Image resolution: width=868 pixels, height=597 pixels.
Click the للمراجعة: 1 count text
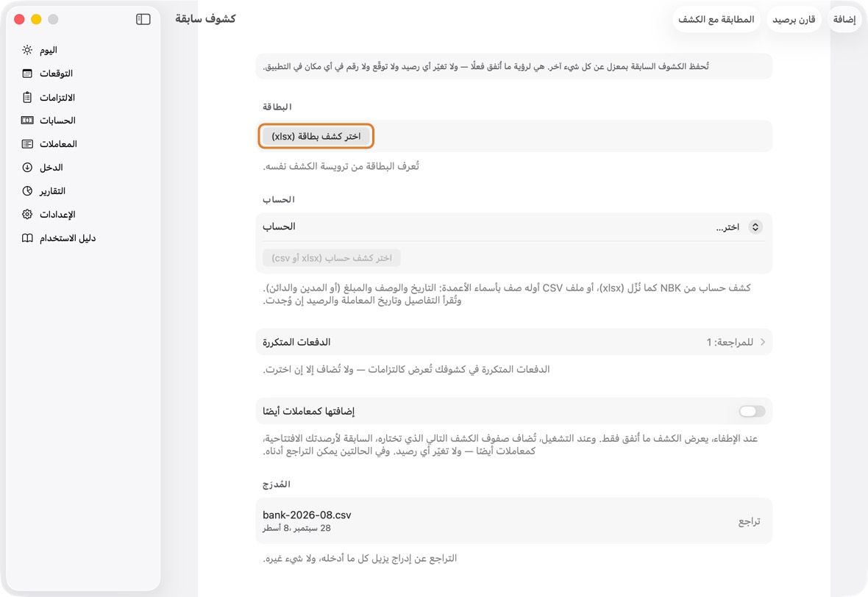pos(730,342)
